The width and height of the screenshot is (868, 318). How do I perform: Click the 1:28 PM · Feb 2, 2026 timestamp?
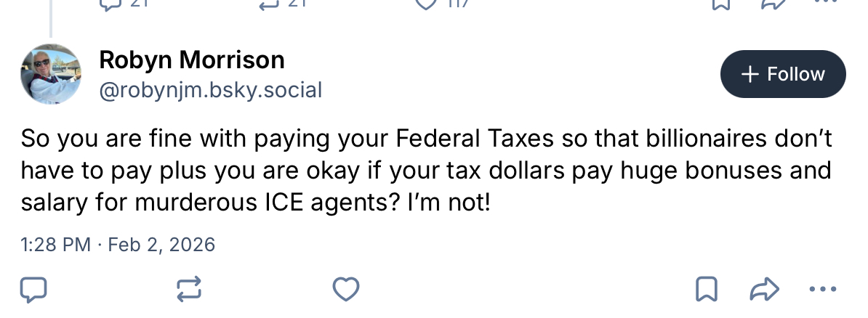(118, 245)
